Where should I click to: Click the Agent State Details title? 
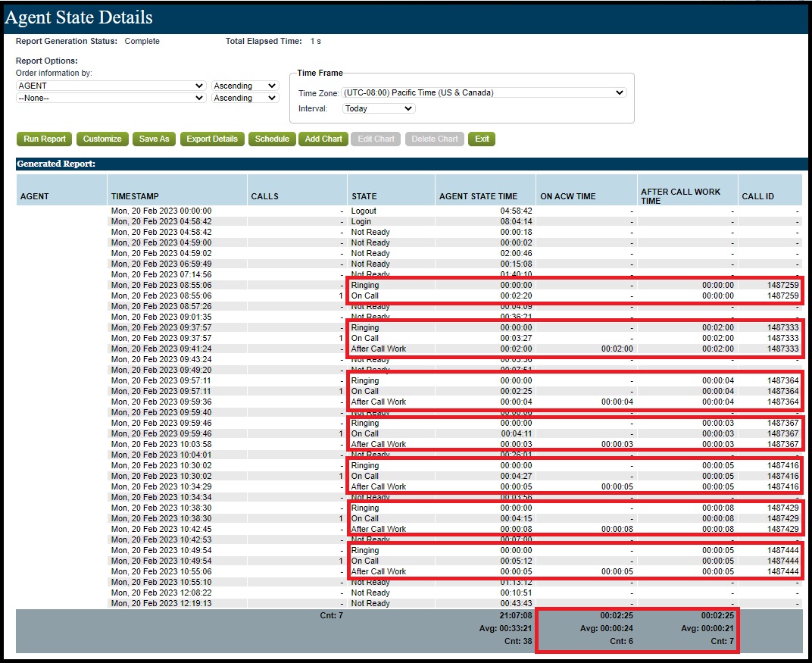coord(79,17)
